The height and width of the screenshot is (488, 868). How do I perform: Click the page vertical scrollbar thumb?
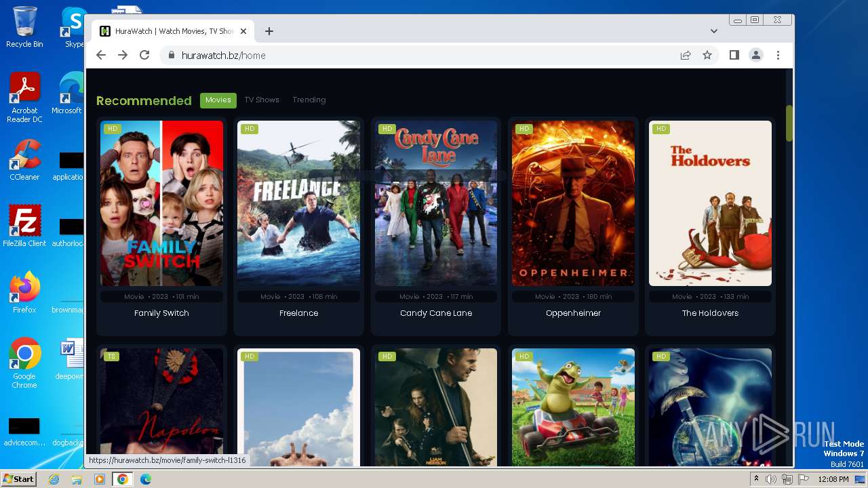(x=789, y=123)
